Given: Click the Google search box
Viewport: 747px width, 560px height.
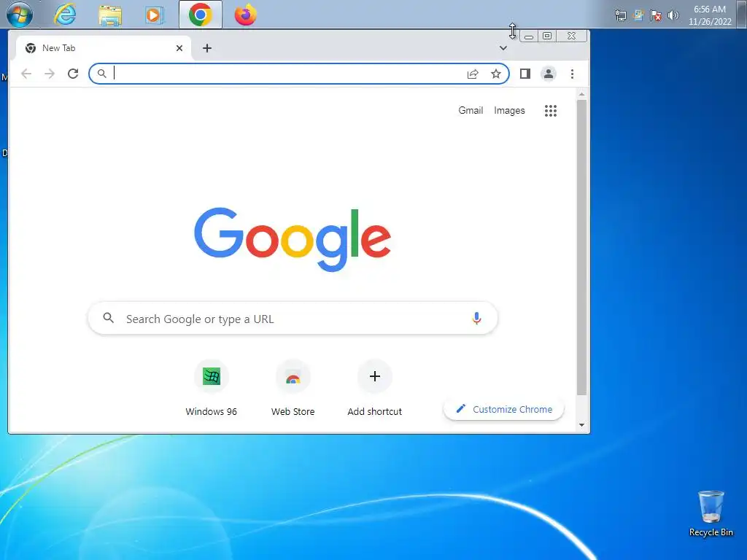Looking at the screenshot, I should click(x=293, y=318).
